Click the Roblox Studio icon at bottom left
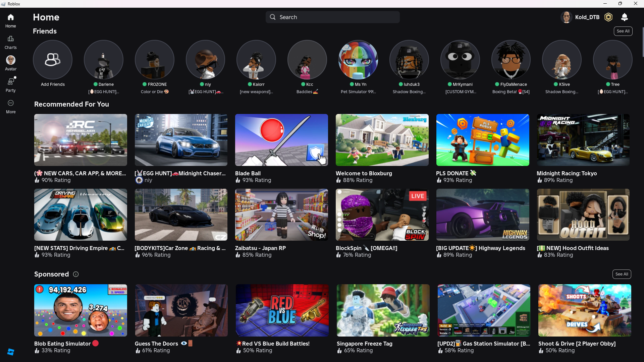The image size is (644, 362). [x=11, y=352]
